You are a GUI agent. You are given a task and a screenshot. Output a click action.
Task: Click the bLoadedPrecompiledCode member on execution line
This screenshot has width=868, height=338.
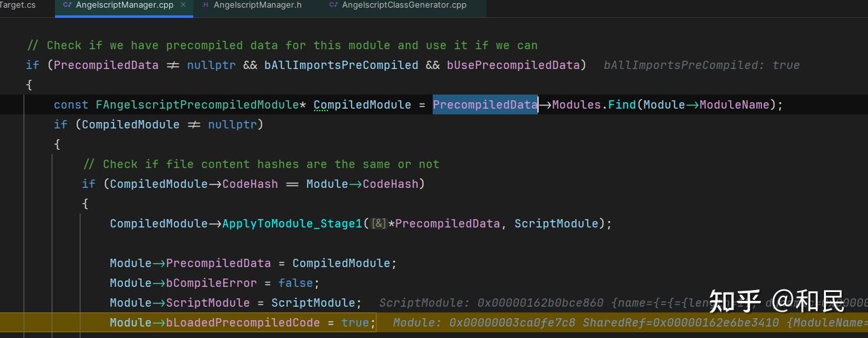click(x=243, y=323)
